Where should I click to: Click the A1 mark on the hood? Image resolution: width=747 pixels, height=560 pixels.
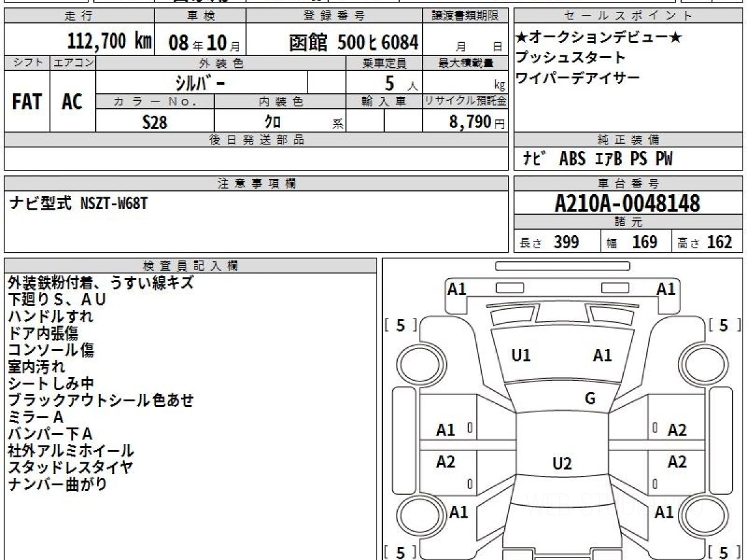602,355
